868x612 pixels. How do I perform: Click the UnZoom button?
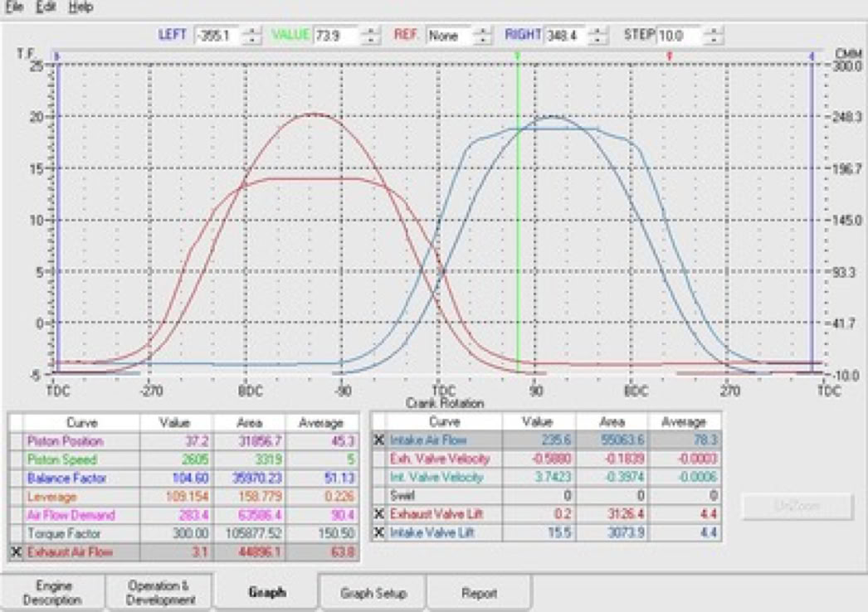pyautogui.click(x=797, y=506)
